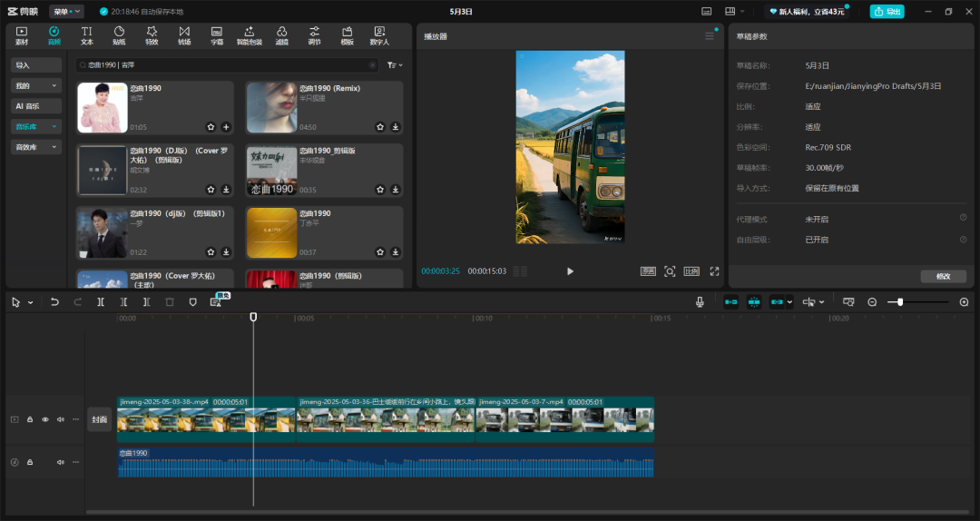Favorite the 恋曲1990 (Remix) track with star

pyautogui.click(x=380, y=127)
